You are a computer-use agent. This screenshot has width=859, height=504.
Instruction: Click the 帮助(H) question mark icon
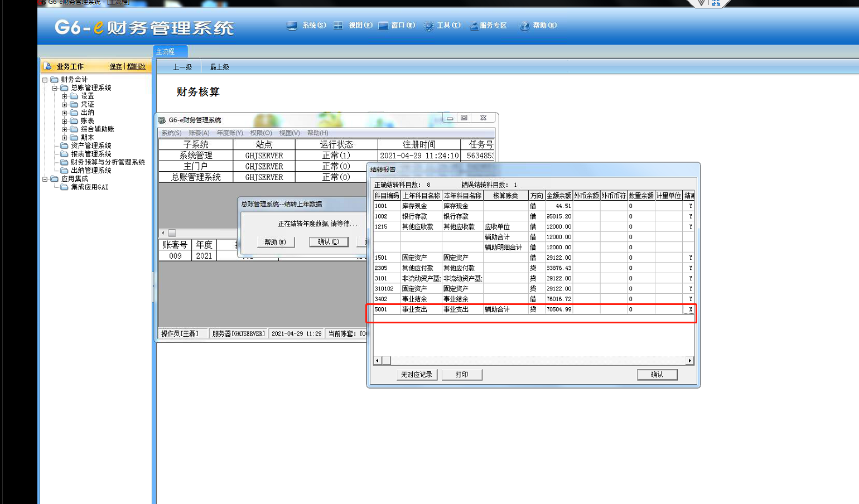(x=525, y=26)
